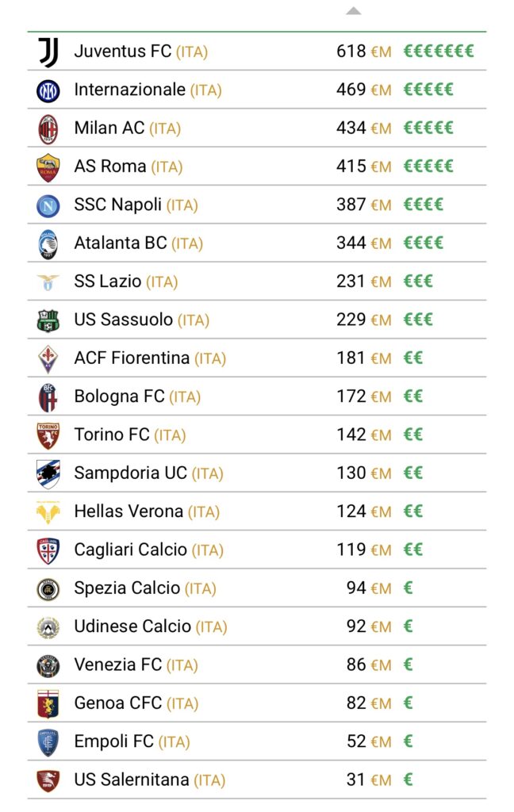Click the sort arrow above the value column
Image resolution: width=514 pixels, height=812 pixels.
[x=354, y=11]
